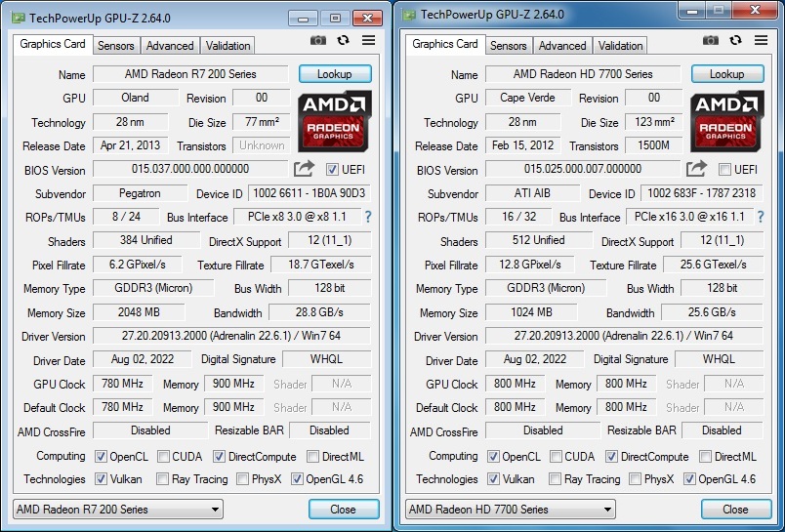Image resolution: width=785 pixels, height=532 pixels.
Task: Switch to Validation tab in R7 200 window
Action: [227, 46]
